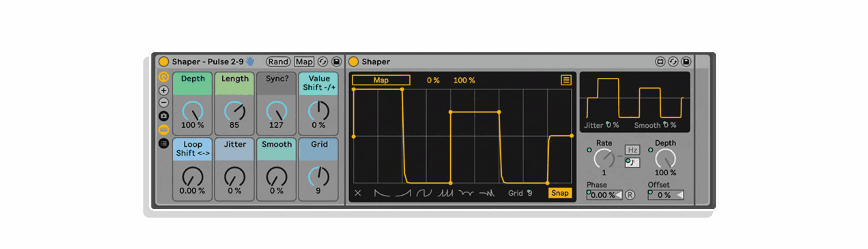Switch rate mode to Hz

[632, 150]
